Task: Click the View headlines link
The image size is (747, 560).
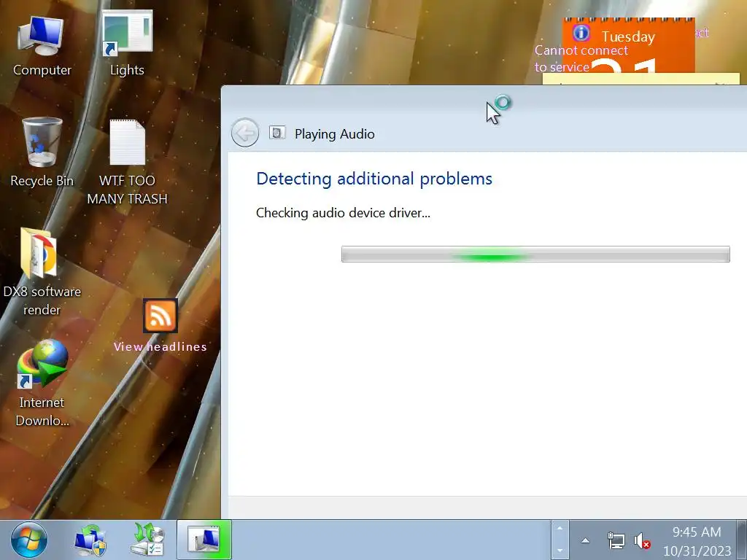Action: tap(160, 346)
